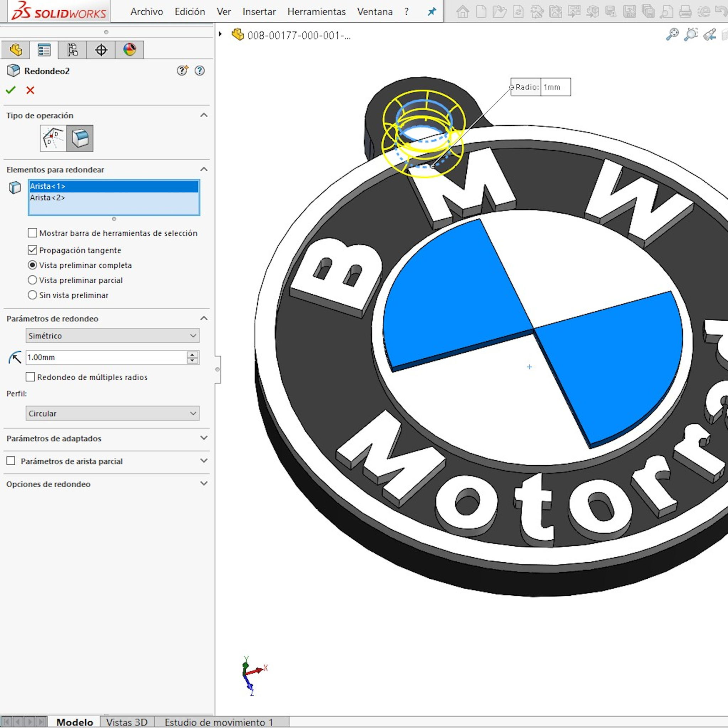Click the part icon beside 008-00177 name
Viewport: 728px width, 728px height.
tap(238, 35)
